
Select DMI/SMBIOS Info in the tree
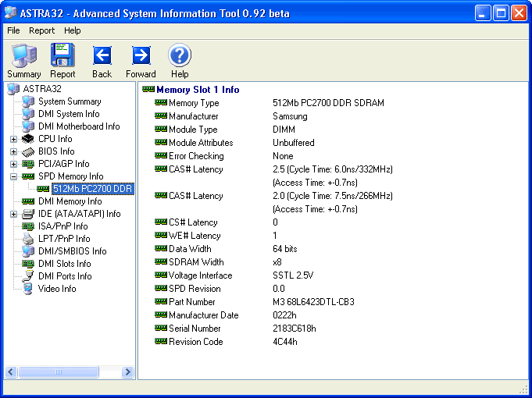[x=73, y=251]
